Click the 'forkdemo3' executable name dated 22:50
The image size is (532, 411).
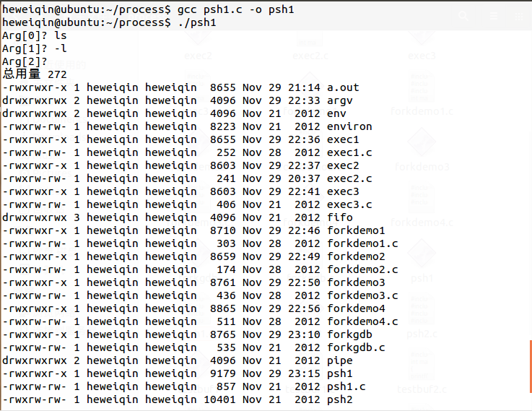point(356,282)
